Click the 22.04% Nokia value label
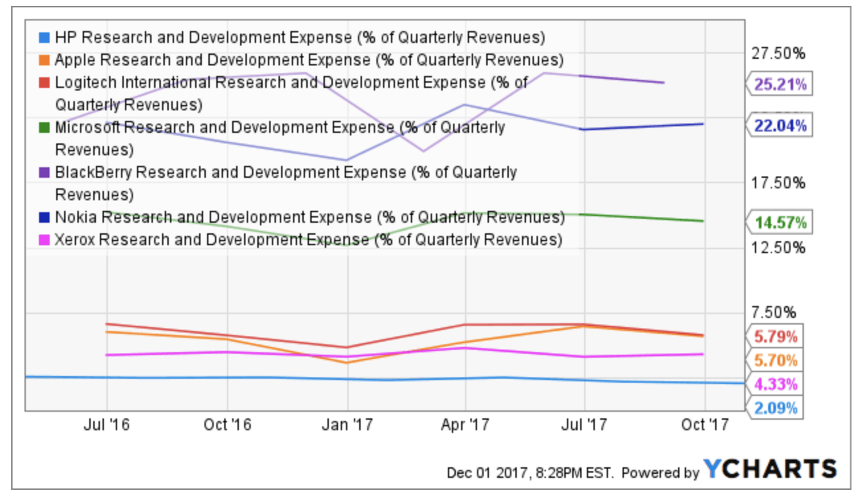868x501 pixels. (x=780, y=126)
